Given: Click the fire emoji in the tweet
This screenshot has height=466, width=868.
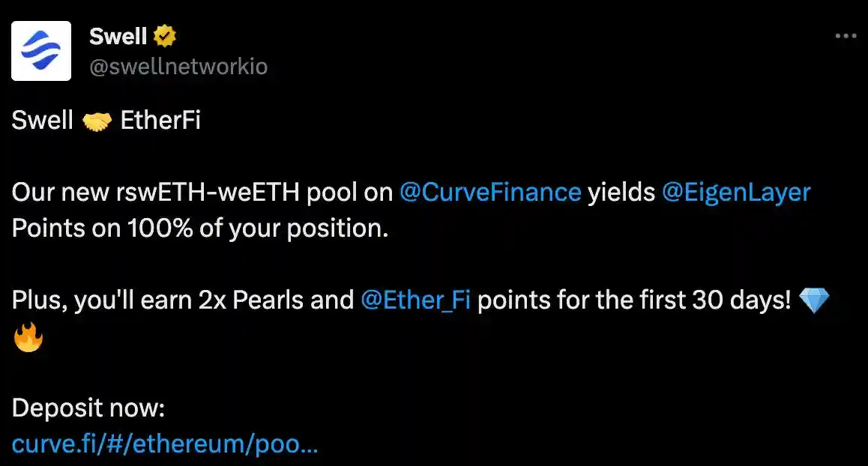Looking at the screenshot, I should coord(28,337).
